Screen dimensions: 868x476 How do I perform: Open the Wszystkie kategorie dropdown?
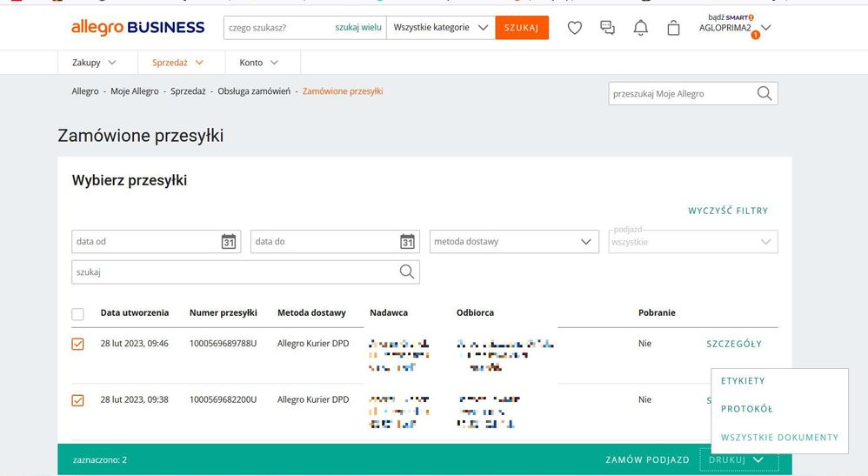[x=441, y=28]
